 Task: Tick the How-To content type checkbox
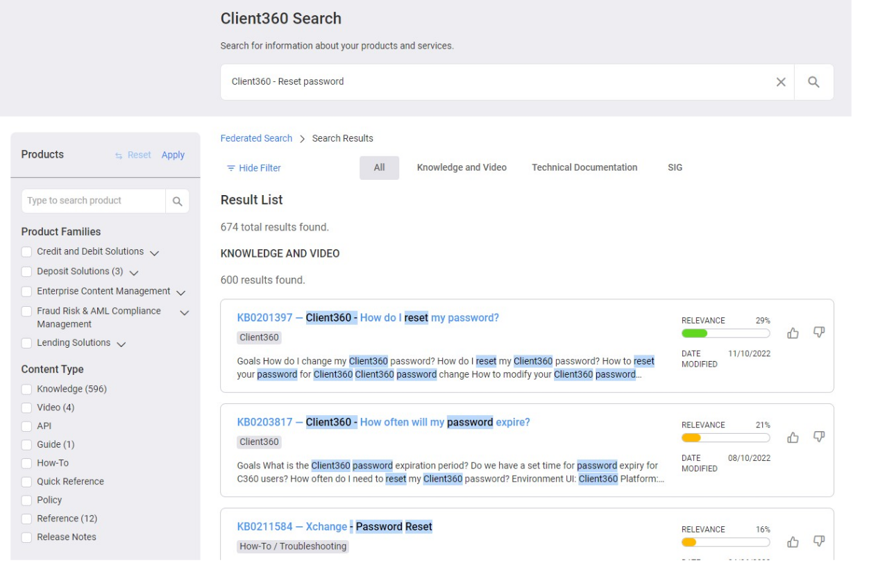[26, 463]
